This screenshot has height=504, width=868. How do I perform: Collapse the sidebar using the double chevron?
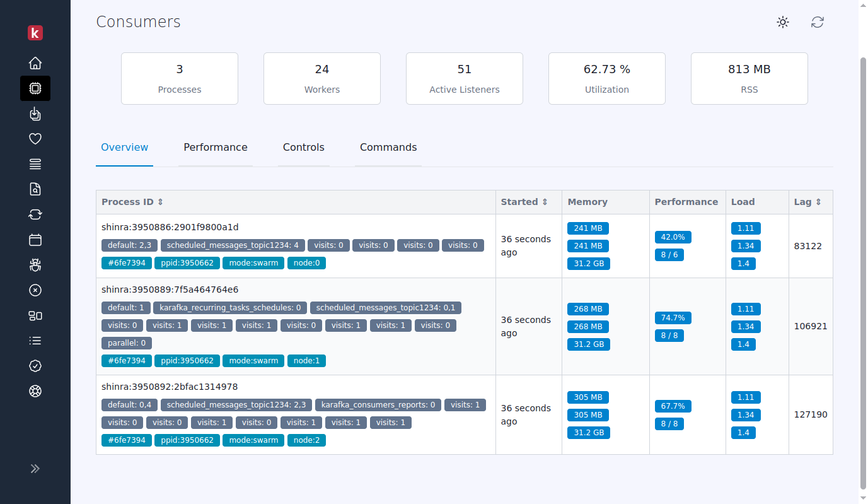click(35, 468)
